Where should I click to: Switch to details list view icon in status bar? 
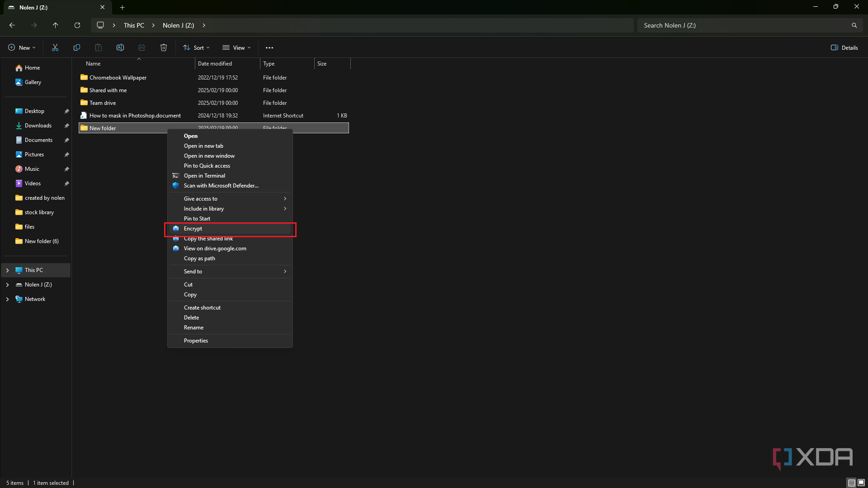[x=851, y=483]
